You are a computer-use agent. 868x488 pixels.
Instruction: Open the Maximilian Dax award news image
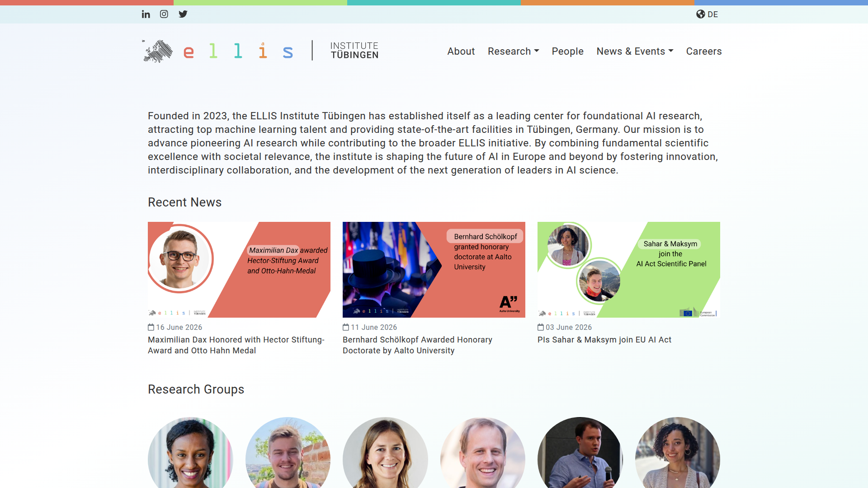pos(239,270)
